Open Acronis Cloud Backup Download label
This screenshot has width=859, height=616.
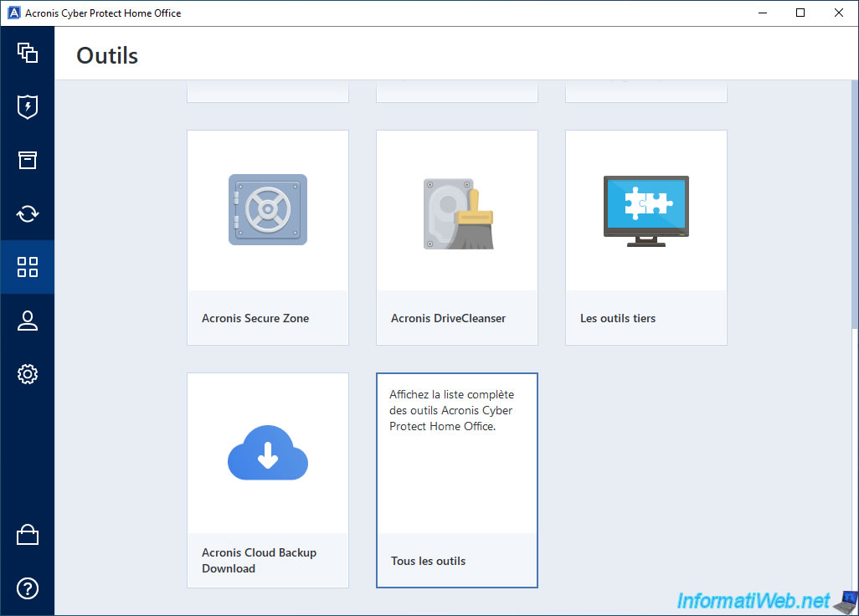click(260, 560)
